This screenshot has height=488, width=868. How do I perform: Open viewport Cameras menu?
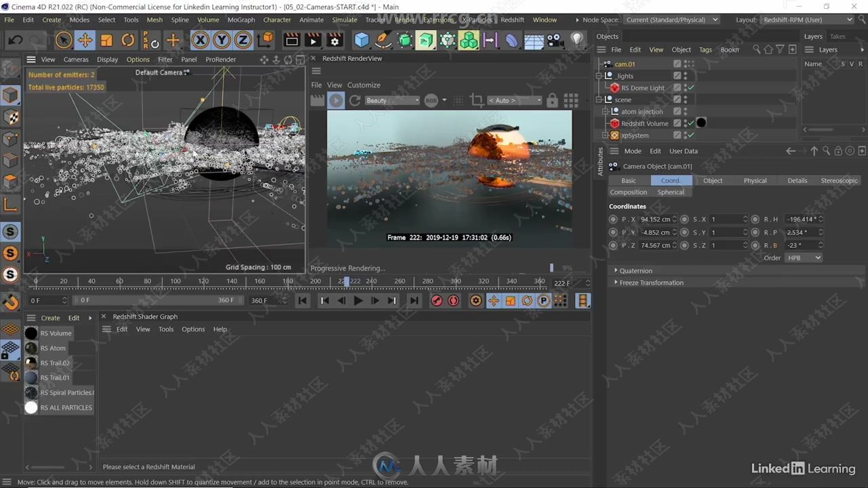(76, 59)
